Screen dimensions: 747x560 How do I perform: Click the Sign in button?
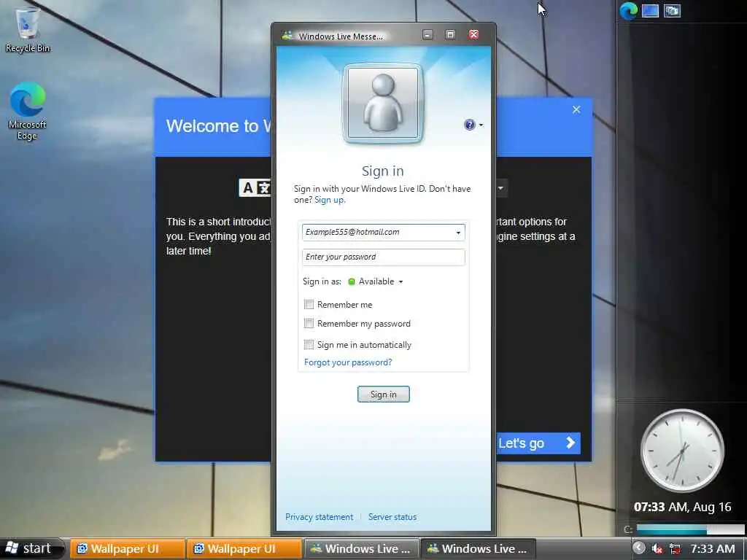pyautogui.click(x=384, y=394)
